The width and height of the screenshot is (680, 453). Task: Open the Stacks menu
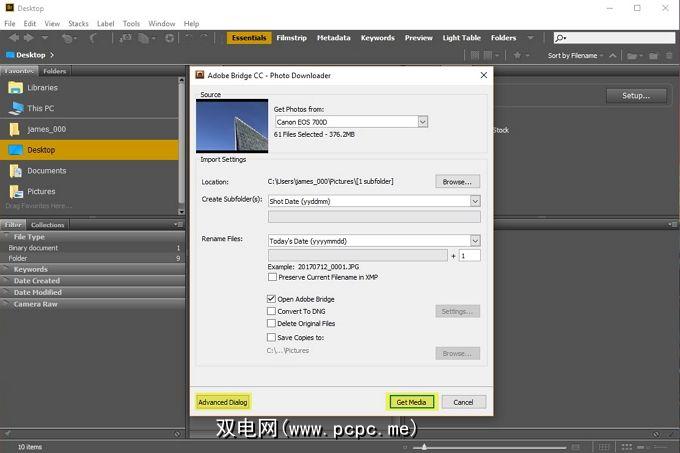[x=78, y=23]
